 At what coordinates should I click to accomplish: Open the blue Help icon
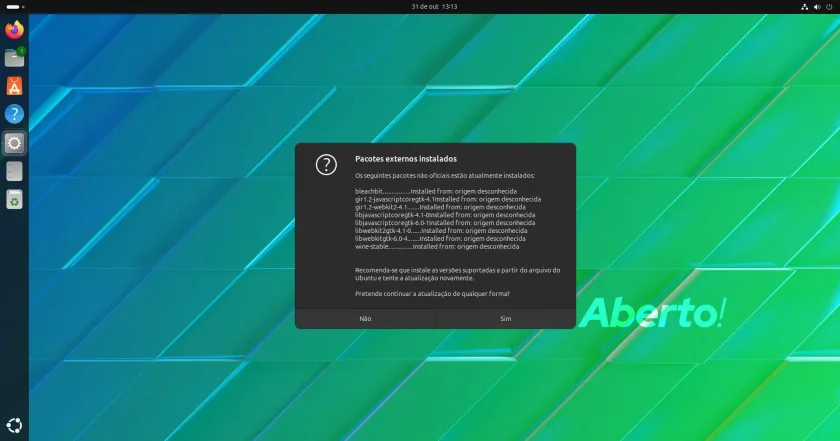pyautogui.click(x=14, y=114)
